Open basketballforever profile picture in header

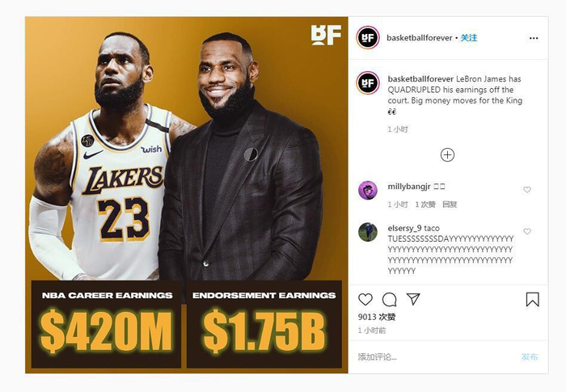pos(367,37)
